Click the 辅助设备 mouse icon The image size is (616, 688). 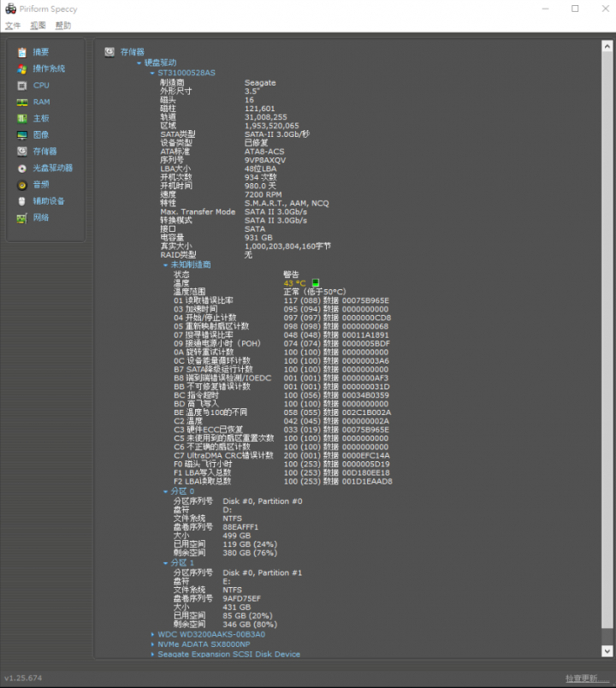[22, 201]
